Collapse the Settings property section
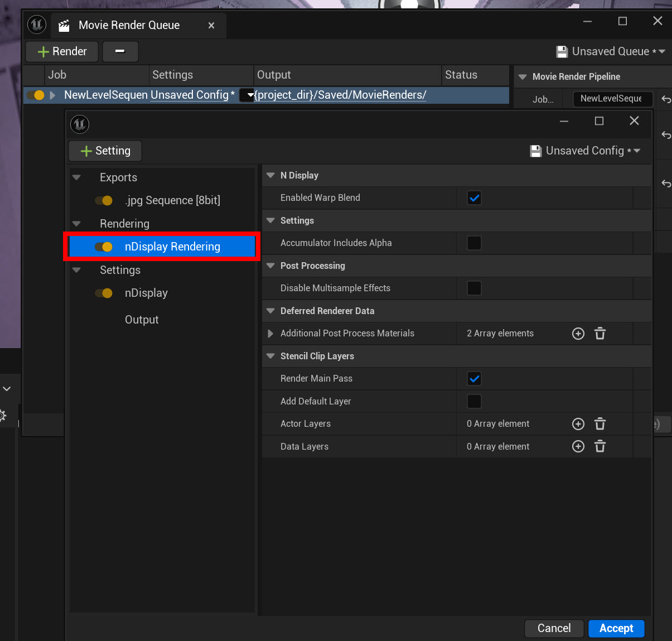Screen dimensions: 672x641 coord(270,220)
